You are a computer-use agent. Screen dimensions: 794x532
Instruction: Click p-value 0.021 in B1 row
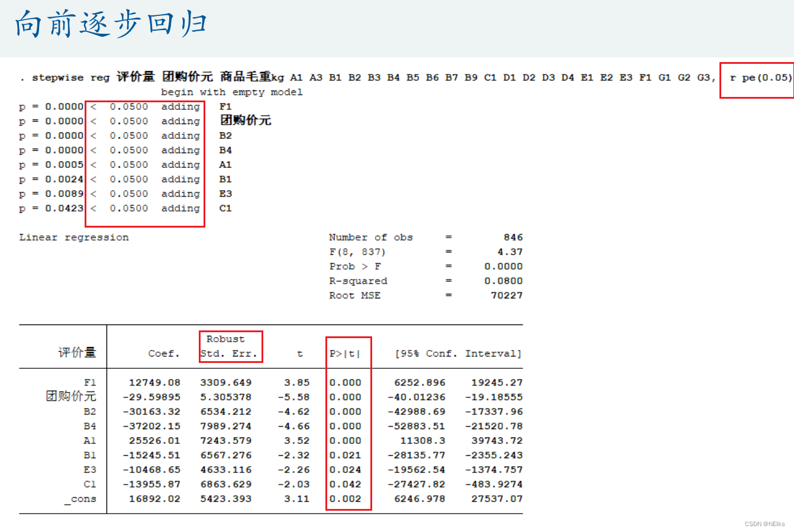point(345,456)
